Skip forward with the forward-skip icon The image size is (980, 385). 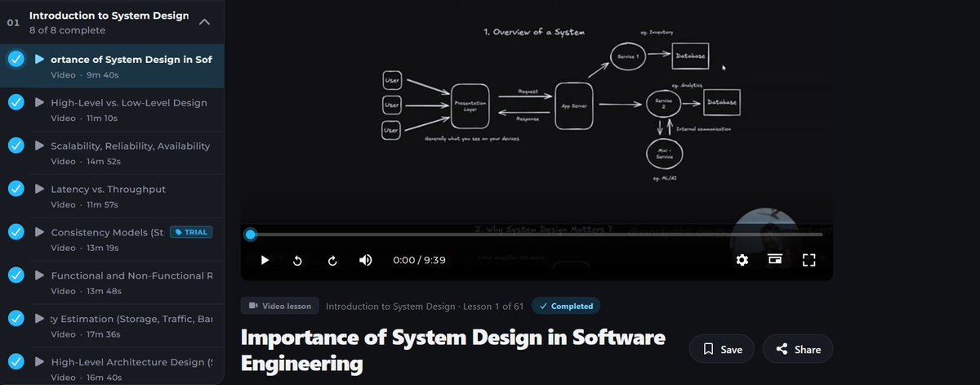click(x=332, y=260)
